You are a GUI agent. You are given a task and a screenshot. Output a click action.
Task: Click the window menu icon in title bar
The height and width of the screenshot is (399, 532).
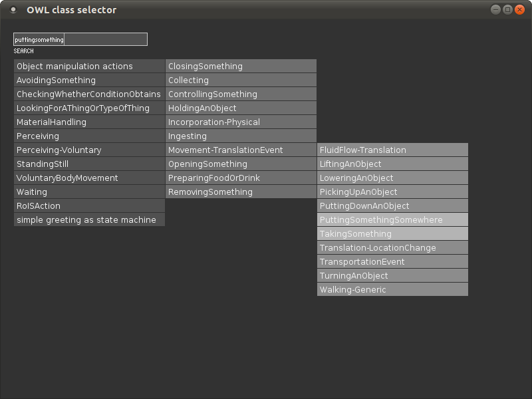[13, 10]
